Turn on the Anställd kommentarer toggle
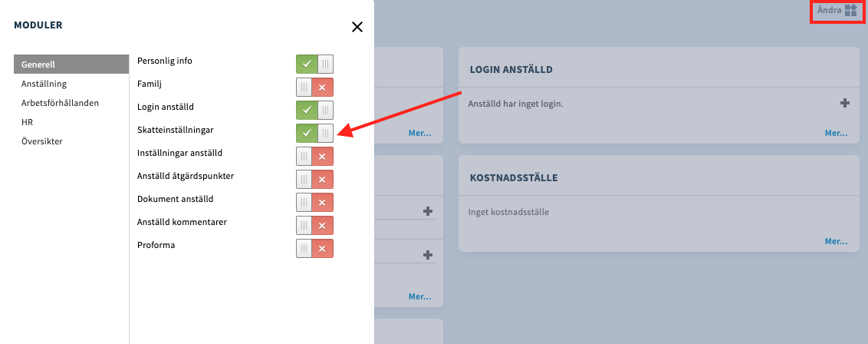Viewport: 868px width, 344px height. pos(314,226)
